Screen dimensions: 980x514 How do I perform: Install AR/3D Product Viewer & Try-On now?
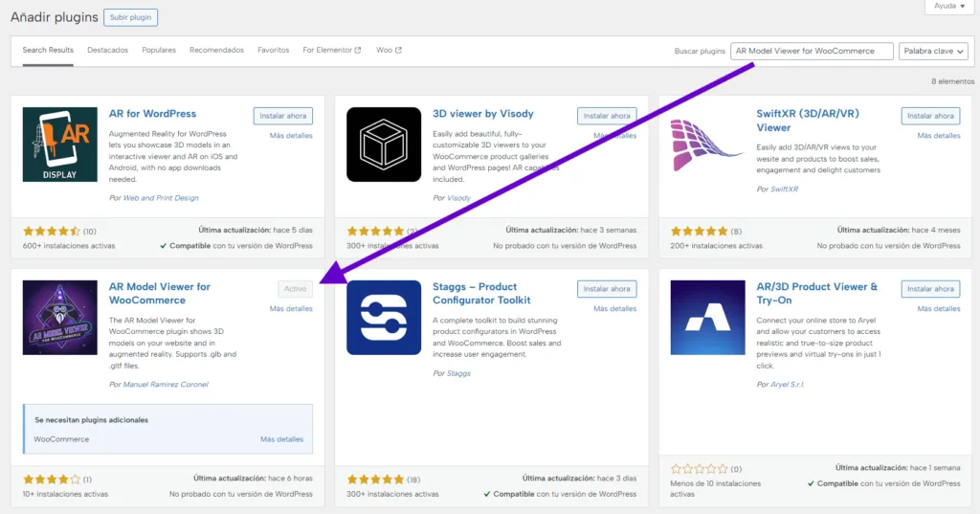[930, 289]
